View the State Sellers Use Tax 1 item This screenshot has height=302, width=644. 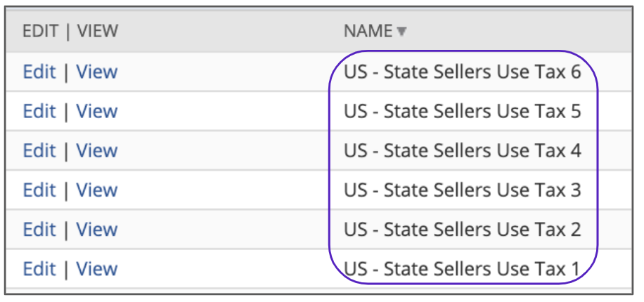(x=96, y=268)
